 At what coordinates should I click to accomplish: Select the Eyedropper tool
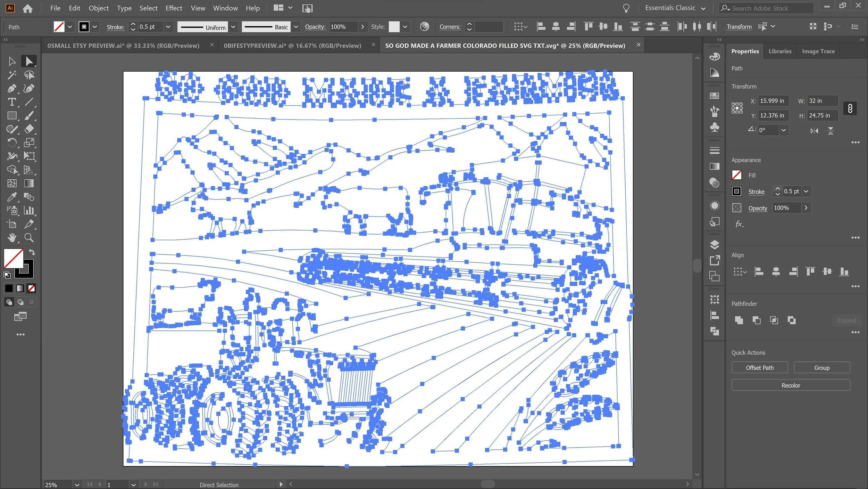[11, 197]
